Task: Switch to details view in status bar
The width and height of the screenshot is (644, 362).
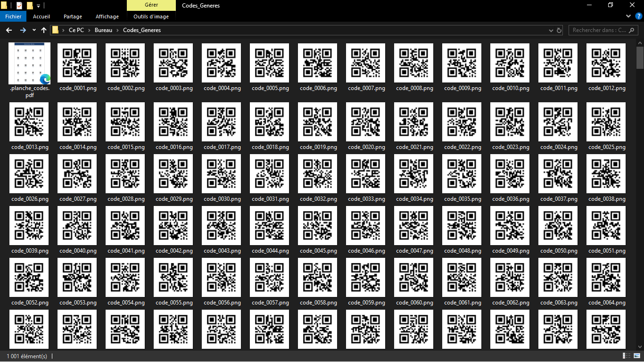Action: pyautogui.click(x=627, y=356)
